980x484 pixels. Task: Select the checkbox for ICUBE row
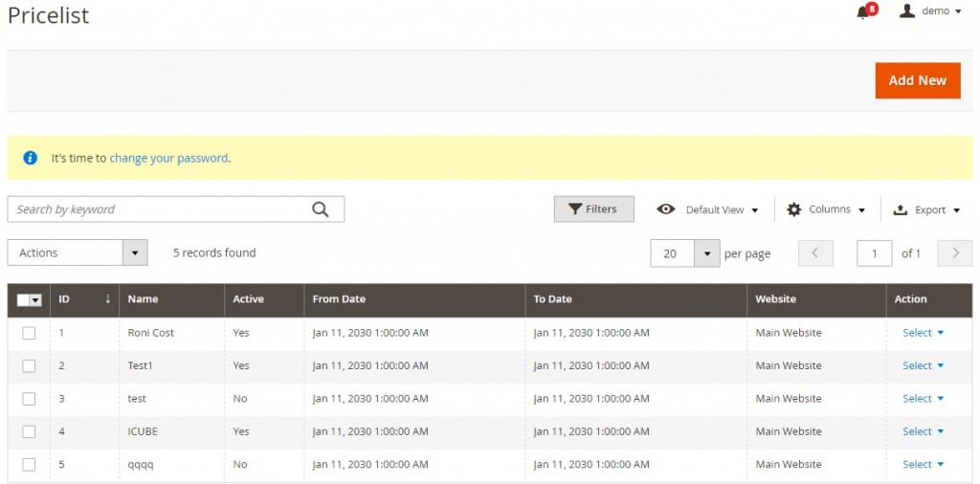tap(29, 431)
